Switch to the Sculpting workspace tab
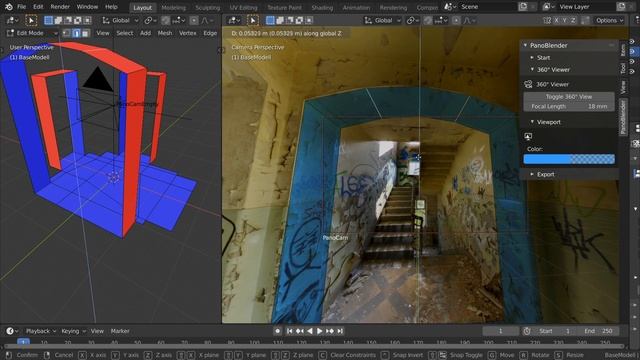 (x=207, y=7)
